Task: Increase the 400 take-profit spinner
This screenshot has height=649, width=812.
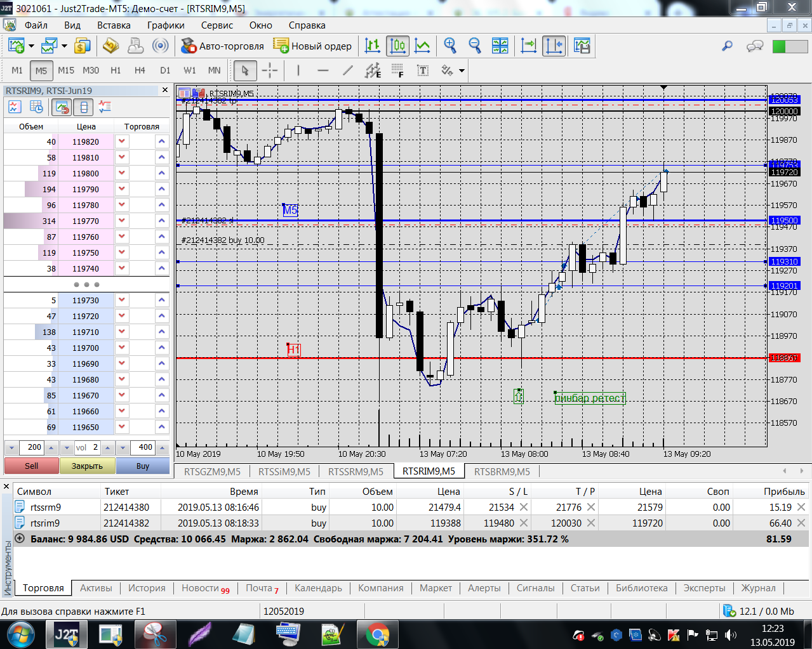Action: point(163,447)
